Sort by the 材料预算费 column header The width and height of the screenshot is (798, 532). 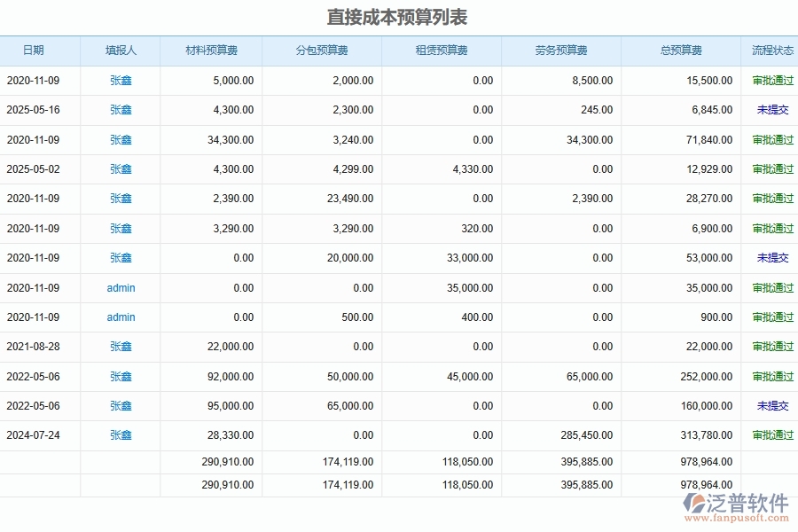pos(209,51)
